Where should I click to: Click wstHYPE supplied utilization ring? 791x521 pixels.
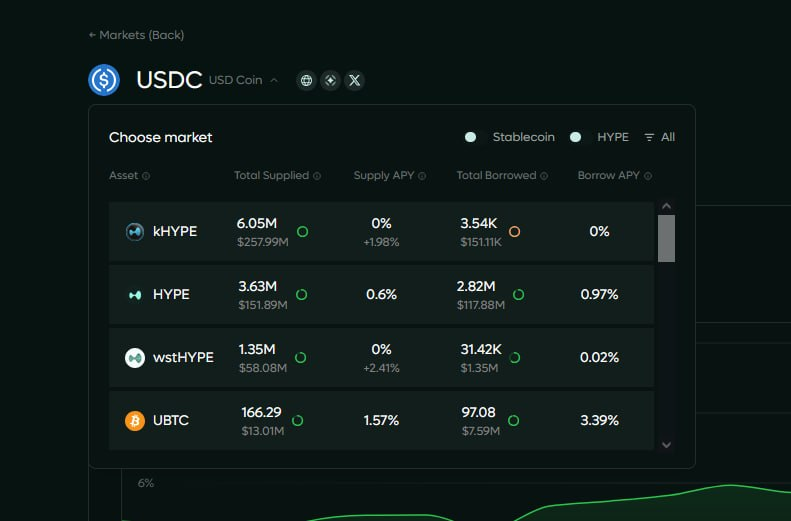tap(301, 358)
